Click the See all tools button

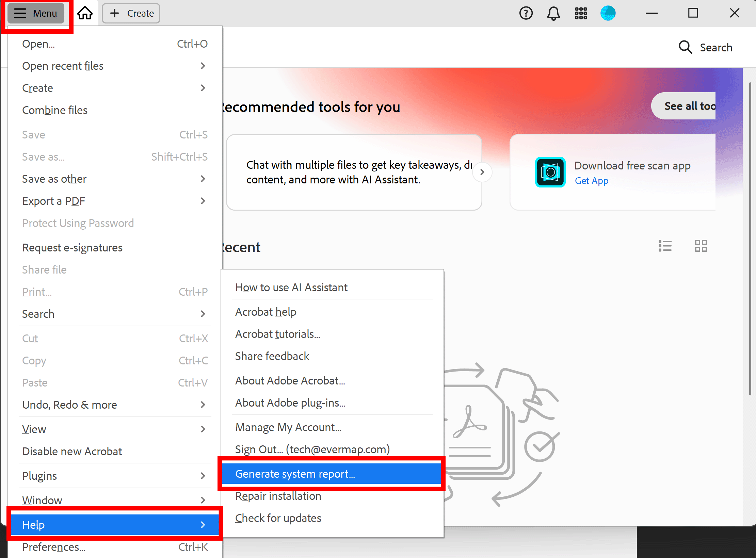pyautogui.click(x=683, y=106)
